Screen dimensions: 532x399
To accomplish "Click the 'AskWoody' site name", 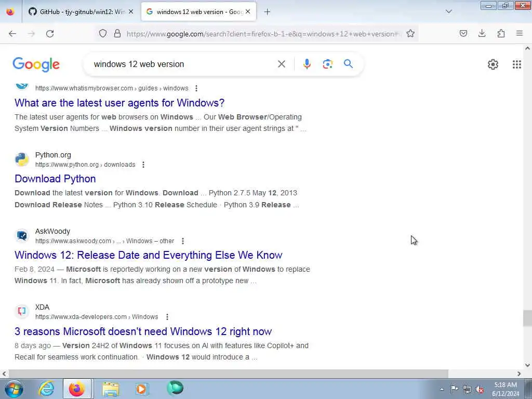I will click(52, 231).
